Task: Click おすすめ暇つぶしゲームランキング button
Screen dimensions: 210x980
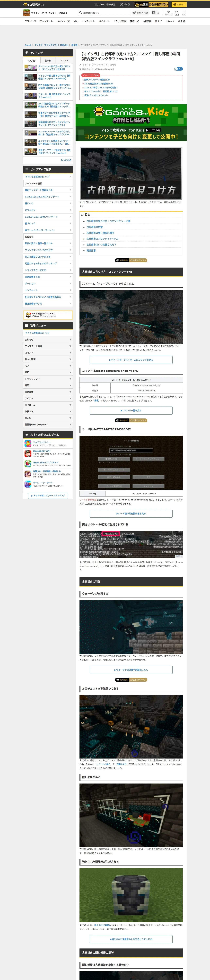Action: click(48, 496)
